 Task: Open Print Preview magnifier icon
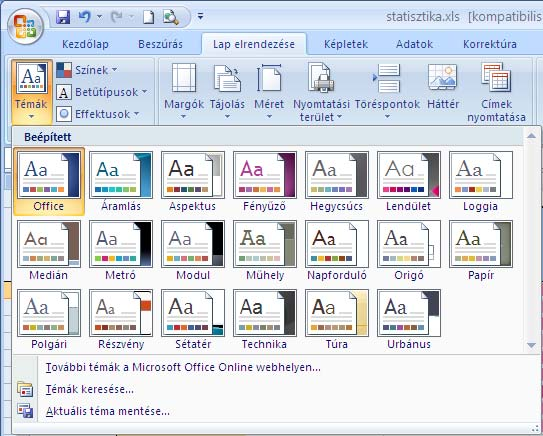coord(170,17)
